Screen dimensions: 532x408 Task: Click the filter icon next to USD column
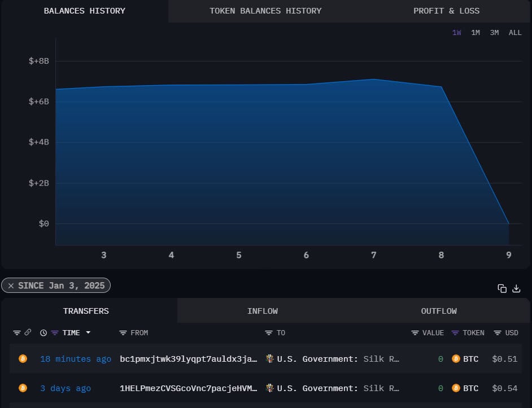click(x=498, y=333)
